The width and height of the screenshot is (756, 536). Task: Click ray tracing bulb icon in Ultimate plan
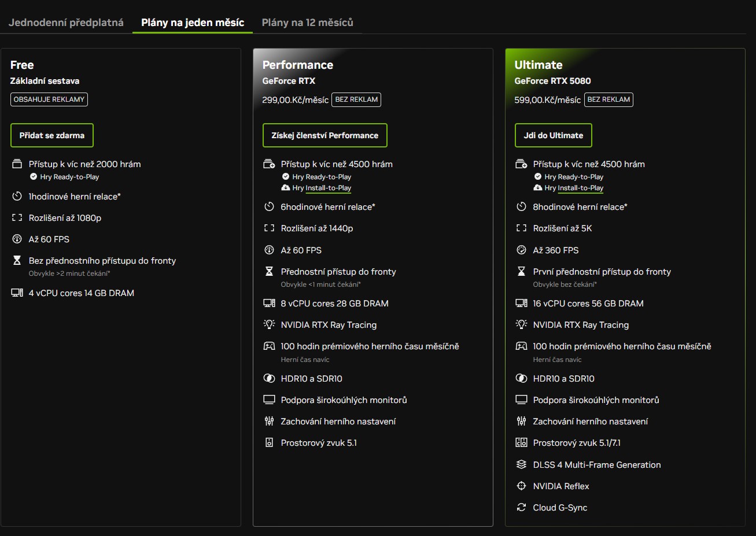click(521, 325)
